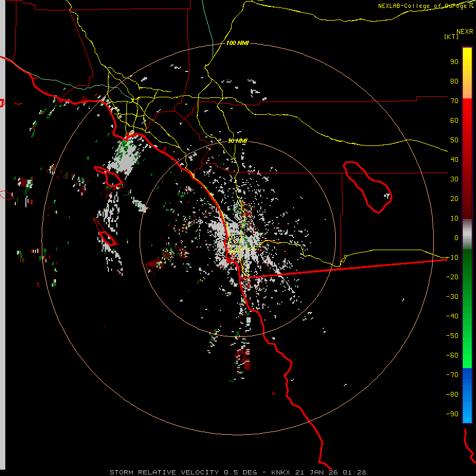
Task: Click the -40 value on velocity scale
Action: click(452, 316)
